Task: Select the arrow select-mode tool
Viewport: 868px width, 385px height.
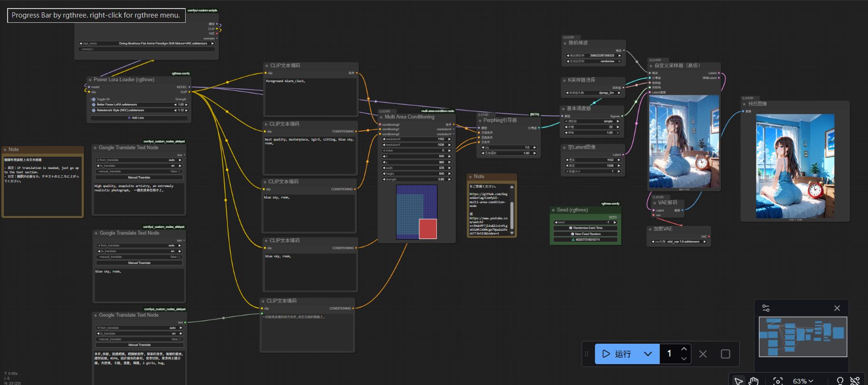Action: 738,381
